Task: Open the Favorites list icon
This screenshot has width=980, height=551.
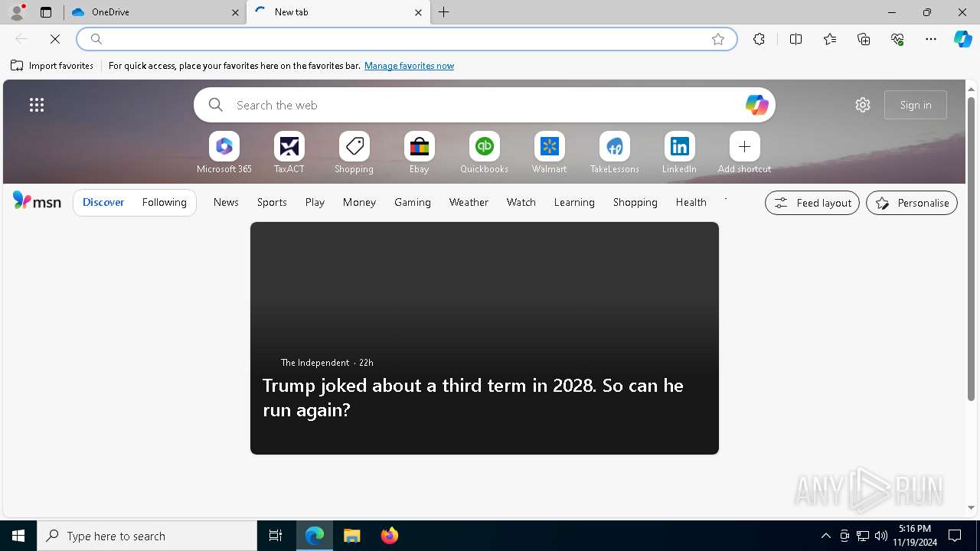Action: (x=830, y=39)
